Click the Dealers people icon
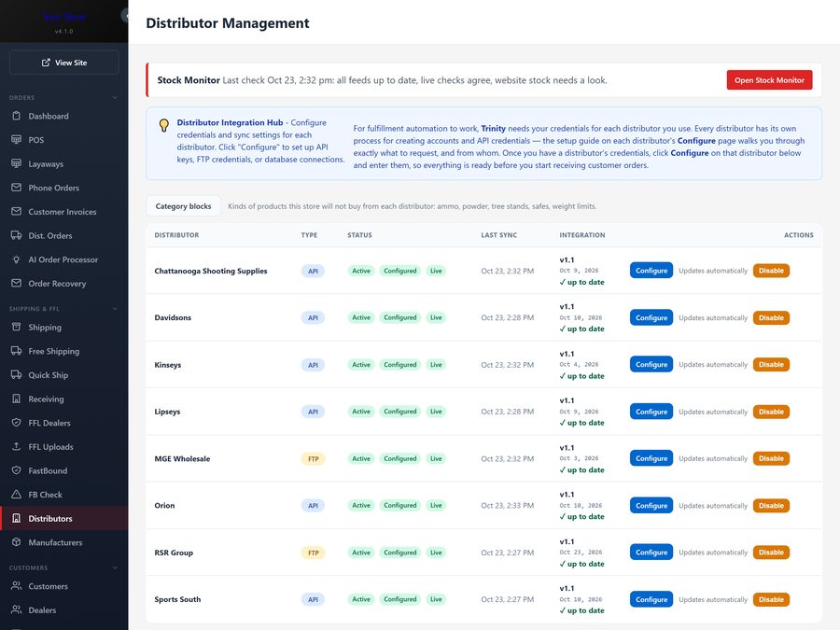840x630 pixels. [16, 609]
